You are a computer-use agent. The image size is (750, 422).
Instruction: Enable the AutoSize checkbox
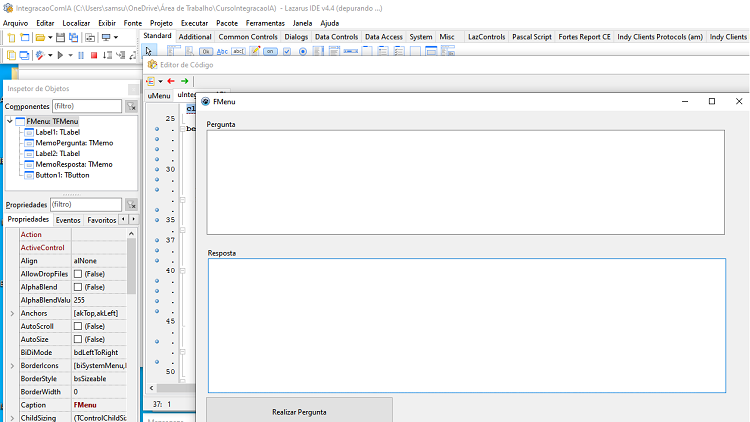[78, 339]
